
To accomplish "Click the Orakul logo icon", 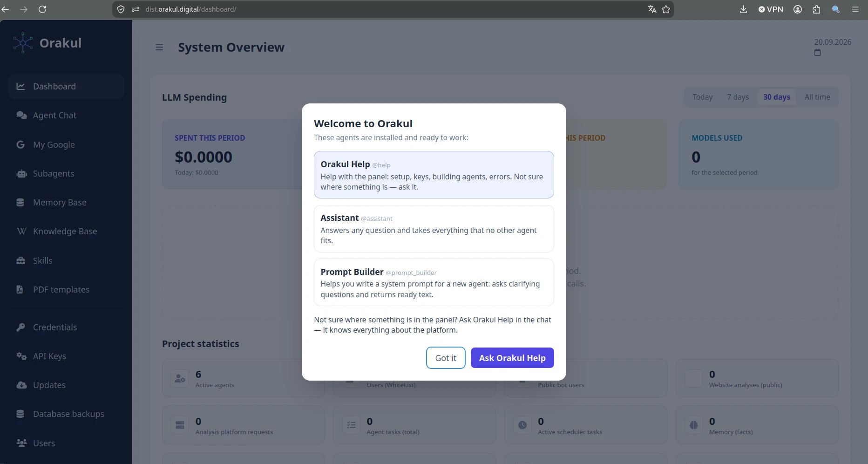I will (x=23, y=43).
